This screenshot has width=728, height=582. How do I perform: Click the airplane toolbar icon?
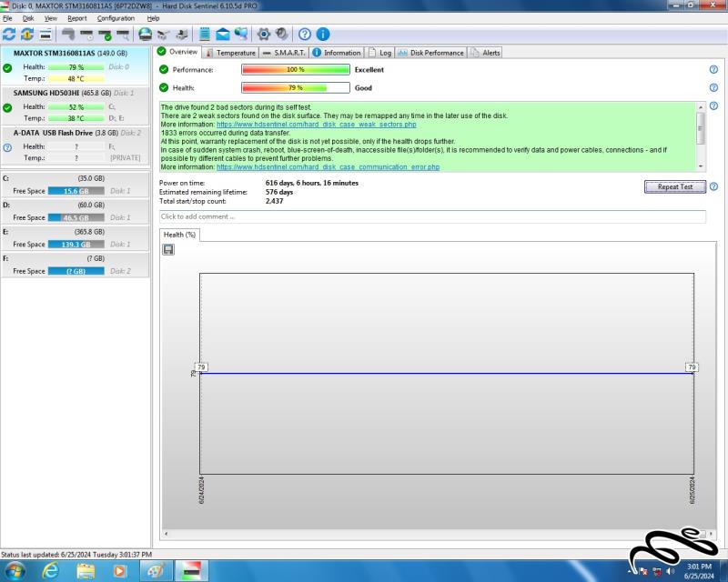(x=164, y=35)
